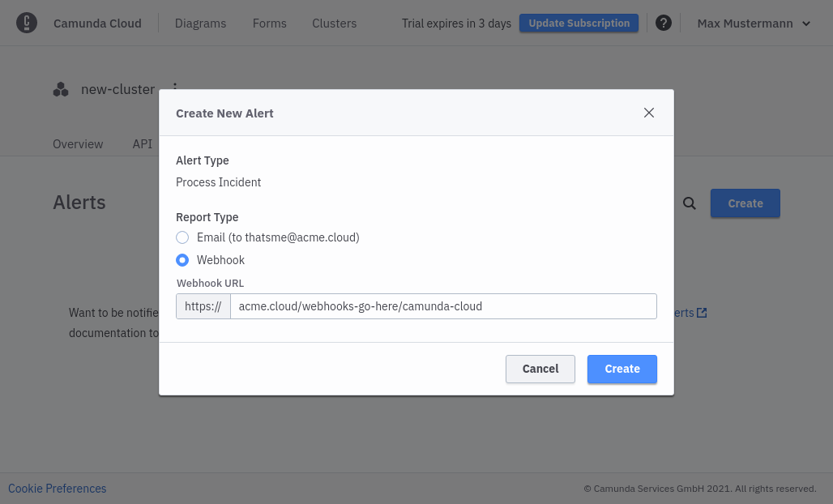
Task: Open the Diagrams section
Action: coord(200,23)
